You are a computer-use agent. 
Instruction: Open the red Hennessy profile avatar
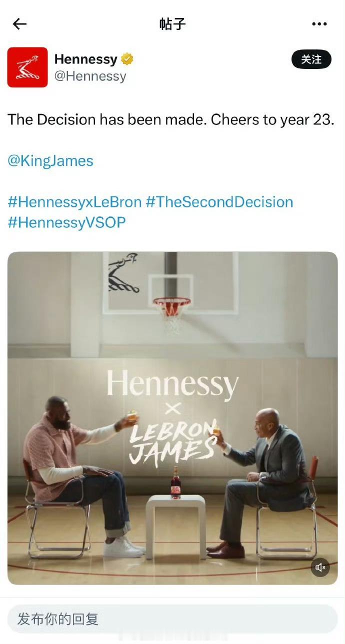(27, 67)
